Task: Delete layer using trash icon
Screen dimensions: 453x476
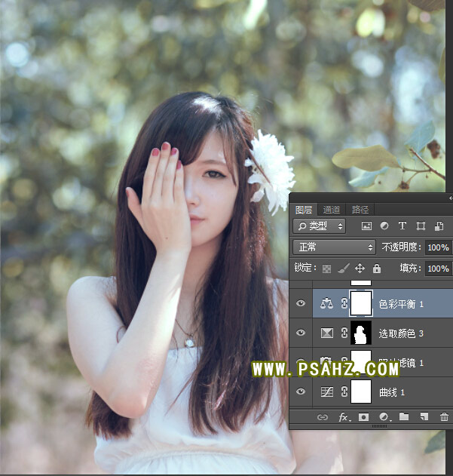Action: (x=444, y=416)
